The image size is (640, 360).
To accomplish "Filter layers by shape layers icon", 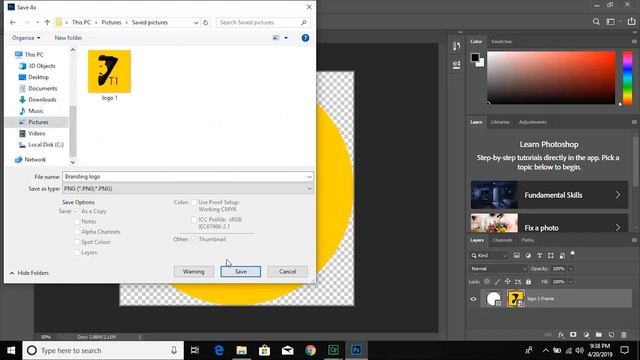I will [551, 256].
